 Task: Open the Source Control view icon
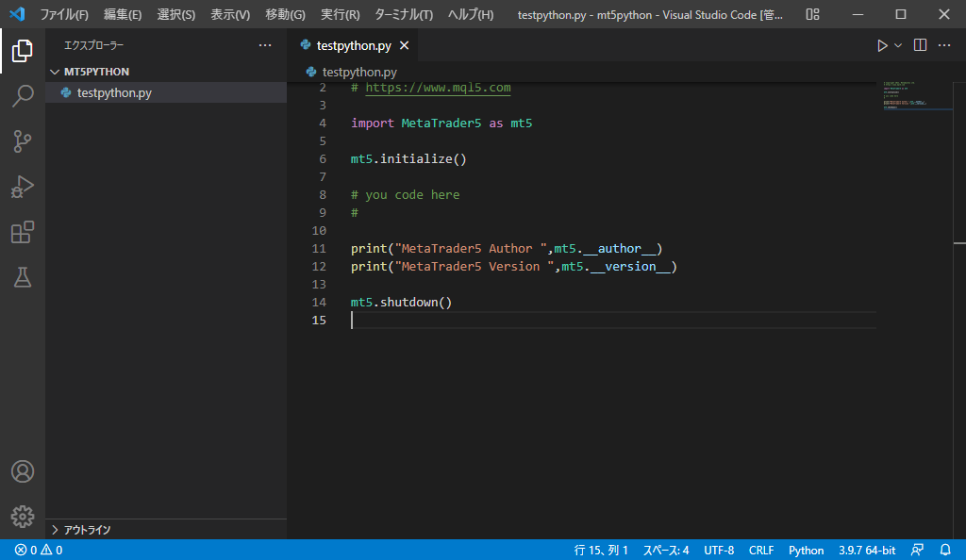pyautogui.click(x=23, y=141)
